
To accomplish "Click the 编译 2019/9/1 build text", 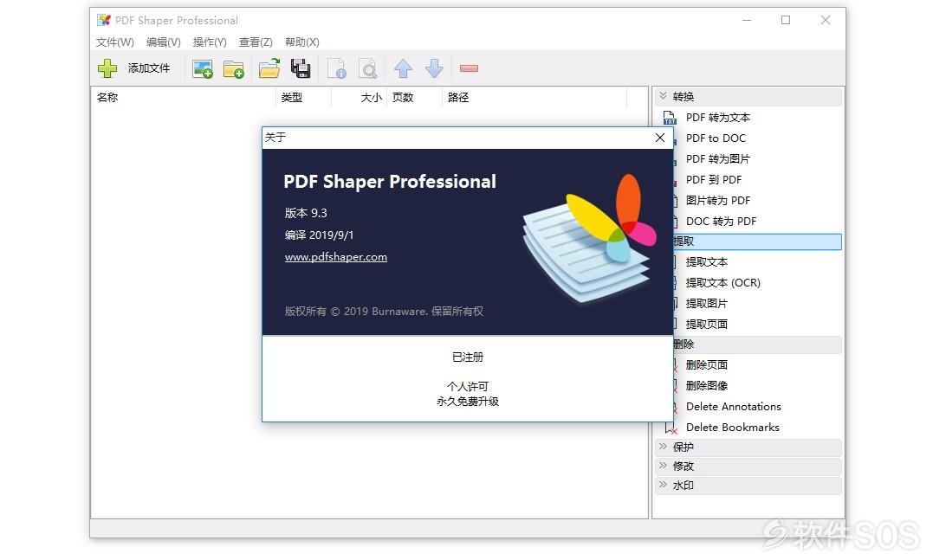I will point(319,235).
